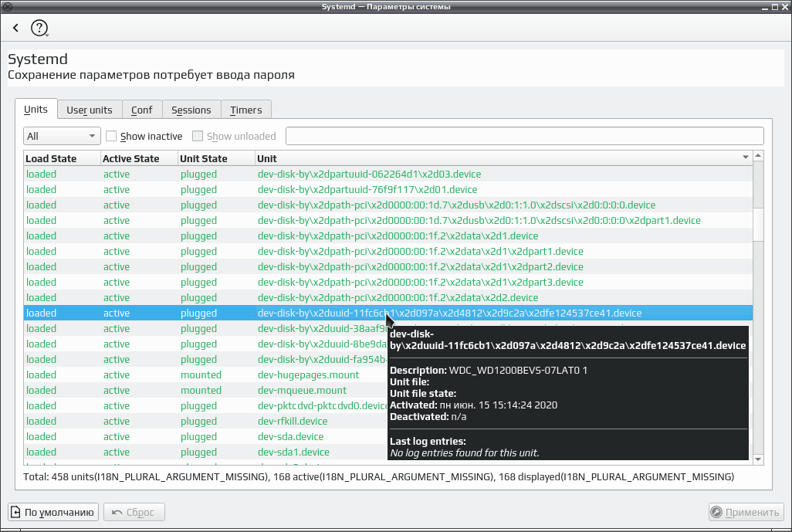The height and width of the screenshot is (532, 792).
Task: Select the dev-sda1.device unit
Action: [x=205, y=452]
